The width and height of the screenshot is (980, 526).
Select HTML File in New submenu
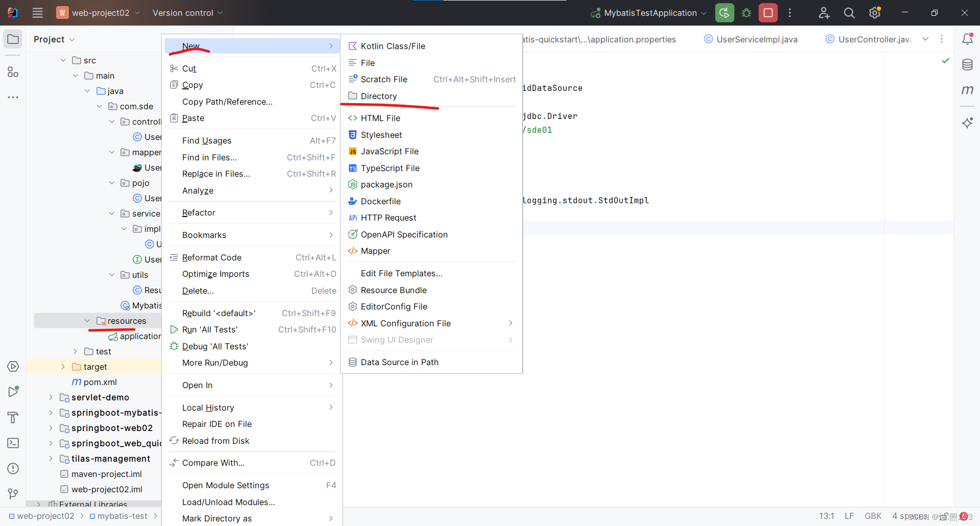pyautogui.click(x=431, y=118)
